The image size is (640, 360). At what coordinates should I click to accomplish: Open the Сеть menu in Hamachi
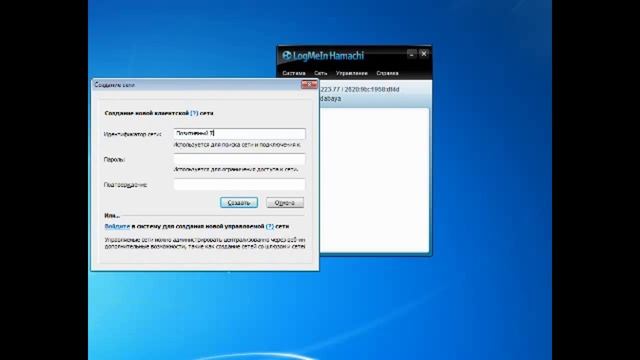click(x=320, y=73)
